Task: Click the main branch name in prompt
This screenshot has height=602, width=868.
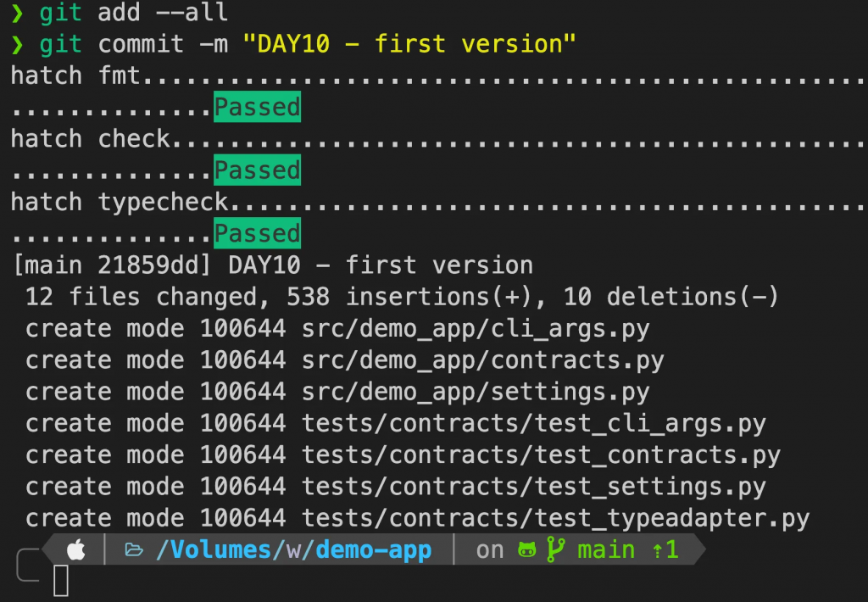Action: [606, 550]
